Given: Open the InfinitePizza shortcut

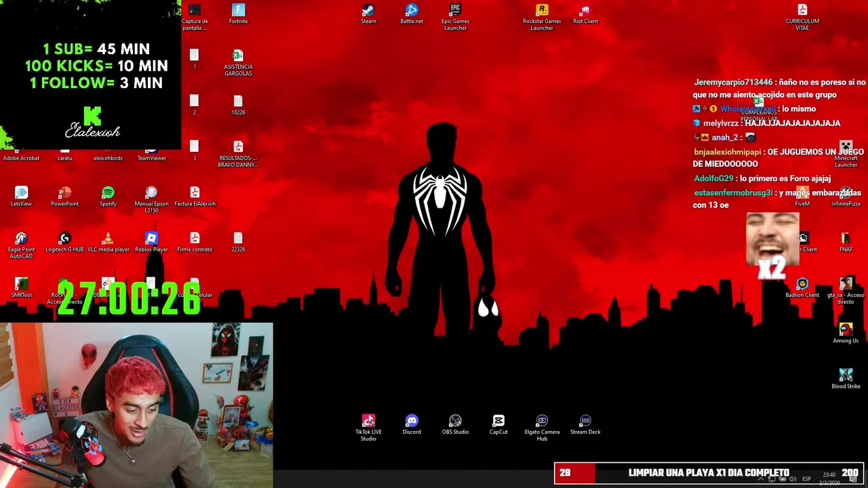Looking at the screenshot, I should [x=846, y=197].
